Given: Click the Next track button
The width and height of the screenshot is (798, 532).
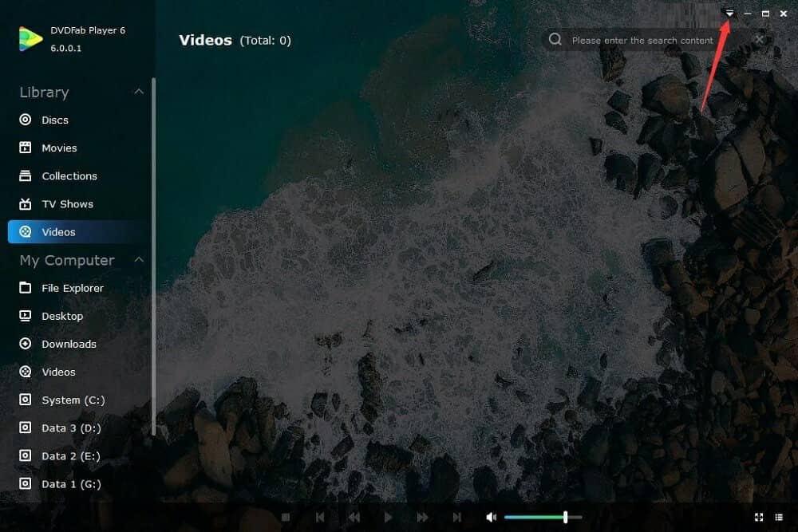Looking at the screenshot, I should tap(457, 518).
